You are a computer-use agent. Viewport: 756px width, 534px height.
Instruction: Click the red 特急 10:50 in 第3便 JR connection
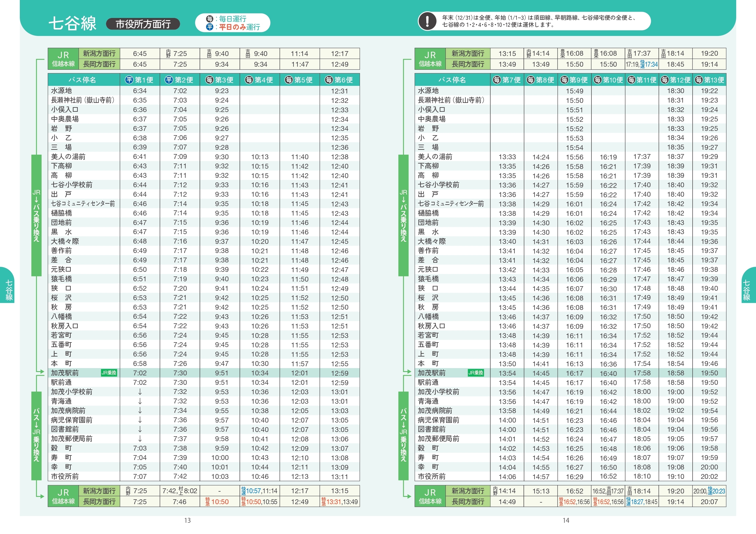pos(217,502)
